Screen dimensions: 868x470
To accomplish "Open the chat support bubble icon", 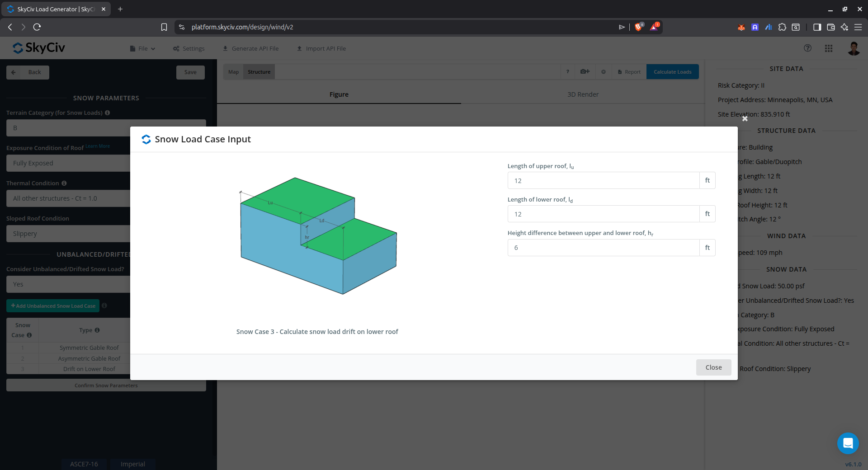I will [848, 443].
